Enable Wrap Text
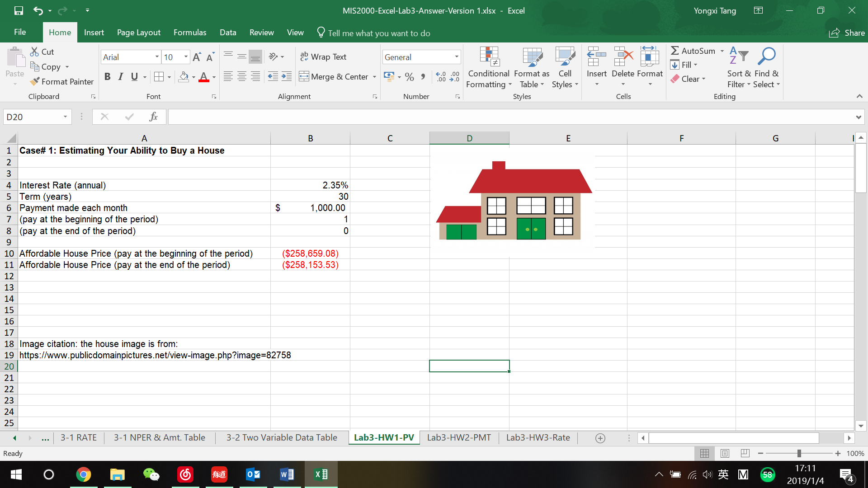This screenshot has width=868, height=488. (324, 56)
